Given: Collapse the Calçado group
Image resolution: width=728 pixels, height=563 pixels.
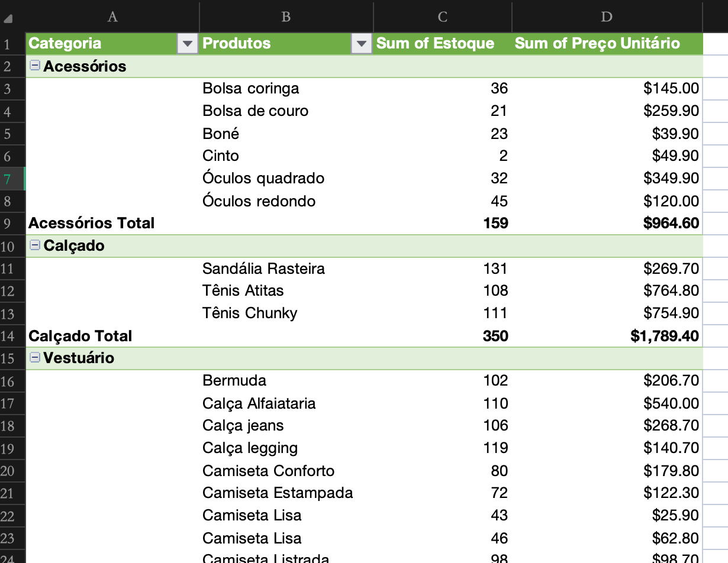Looking at the screenshot, I should coord(35,245).
